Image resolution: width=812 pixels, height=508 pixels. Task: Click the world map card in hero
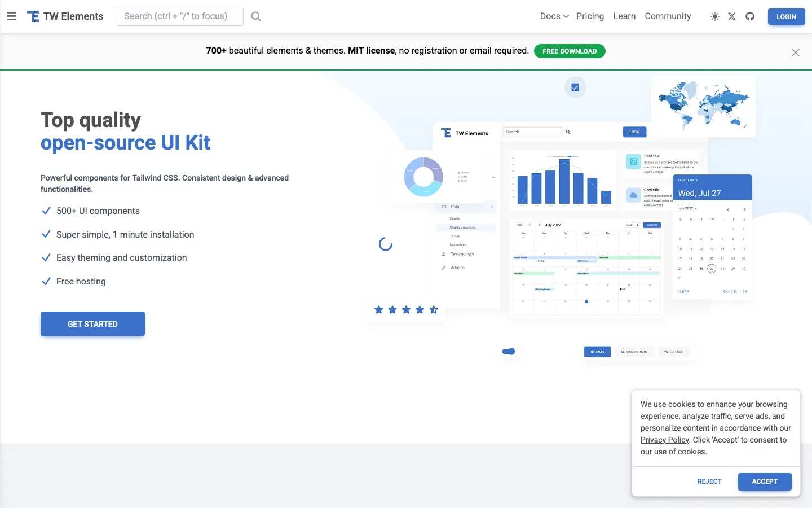click(x=703, y=106)
